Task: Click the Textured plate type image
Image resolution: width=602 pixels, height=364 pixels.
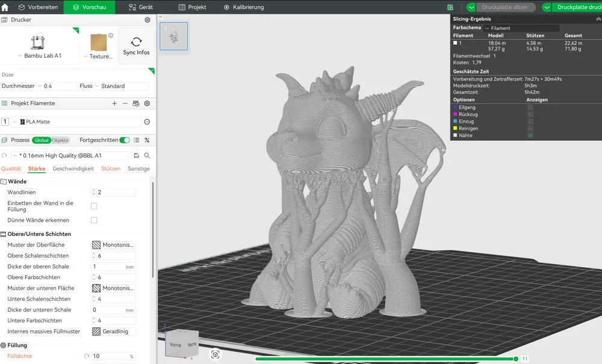Action: coord(98,42)
